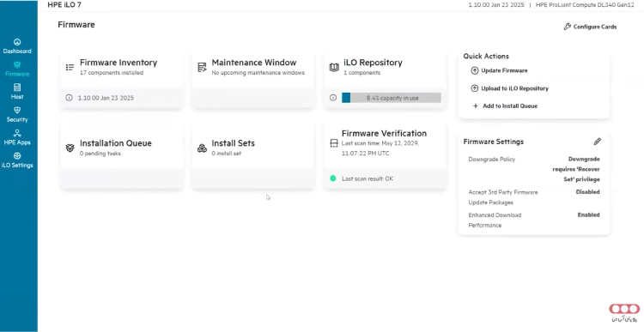Click the Installation Queue box icon
This screenshot has height=332, width=644.
pos(70,148)
